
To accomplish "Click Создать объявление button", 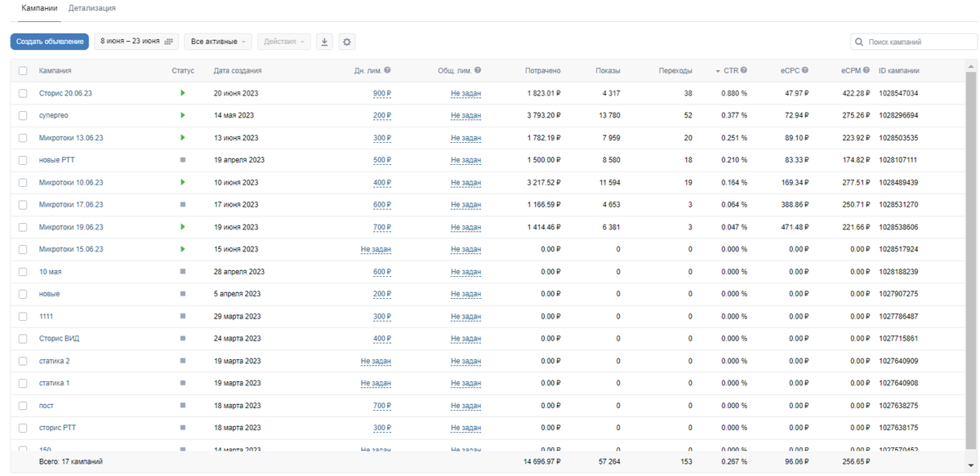I will pyautogui.click(x=50, y=42).
